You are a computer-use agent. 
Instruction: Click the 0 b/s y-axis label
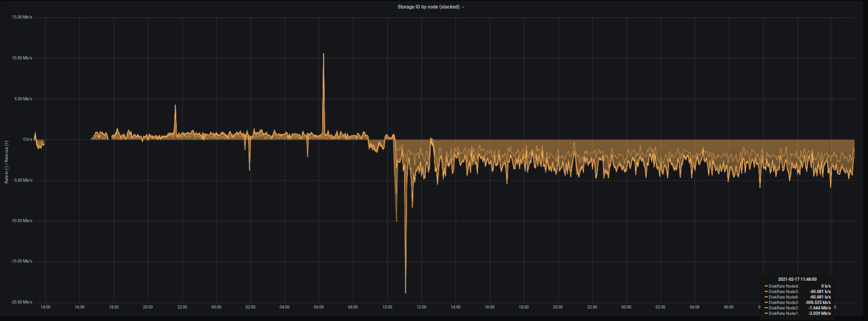pyautogui.click(x=28, y=139)
